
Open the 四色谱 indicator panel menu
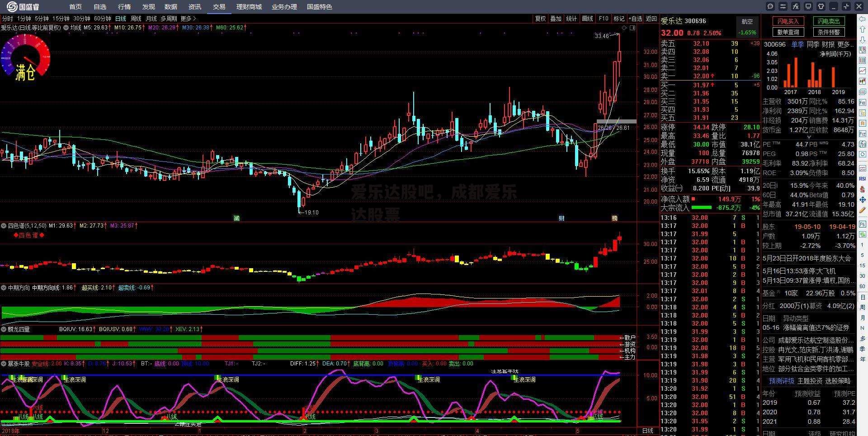(4, 225)
